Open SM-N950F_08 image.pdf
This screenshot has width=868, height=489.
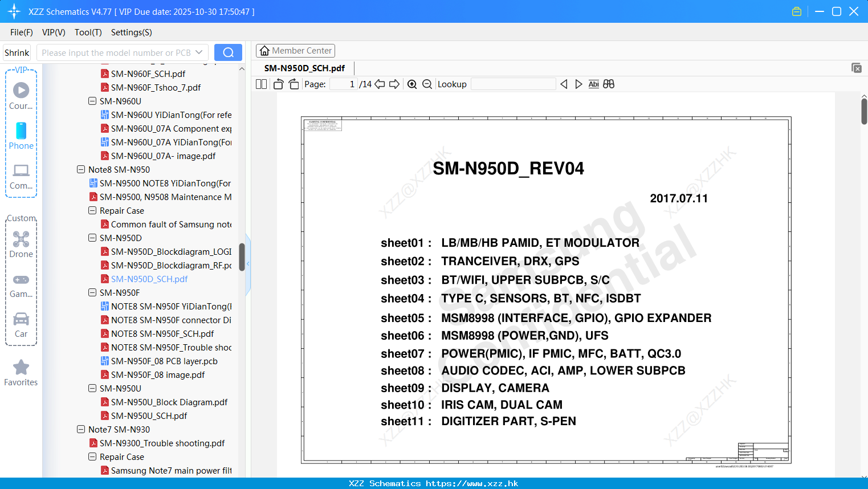coord(158,374)
